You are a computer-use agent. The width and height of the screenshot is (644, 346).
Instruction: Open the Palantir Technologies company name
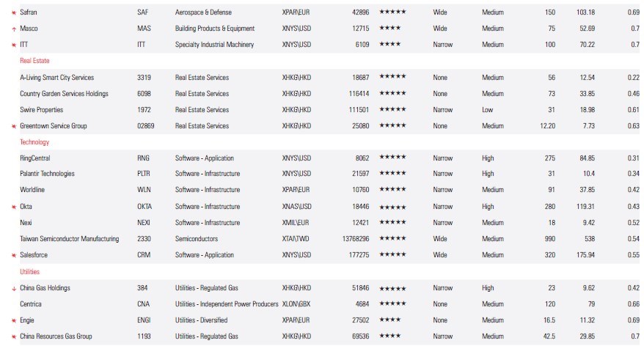coord(47,174)
